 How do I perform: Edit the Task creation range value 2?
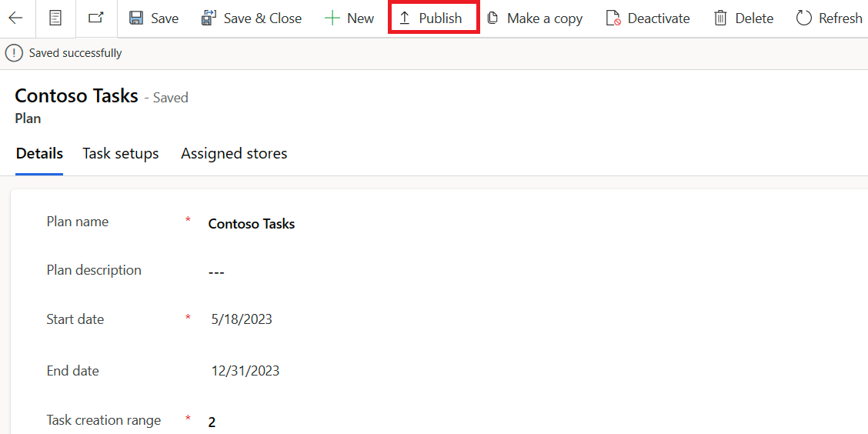212,422
